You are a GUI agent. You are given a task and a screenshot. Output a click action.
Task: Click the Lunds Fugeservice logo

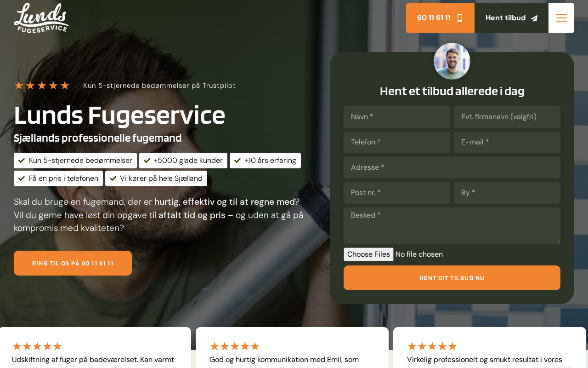tap(41, 18)
